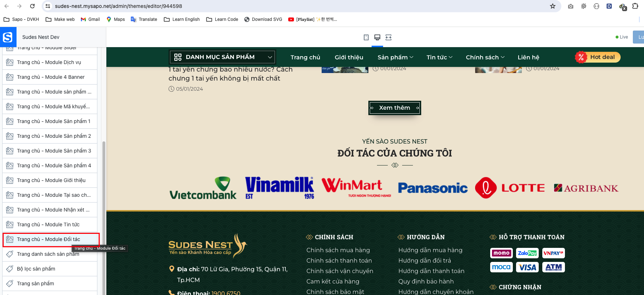Open Trang chủ - Module Mã khuyến mãi
The width and height of the screenshot is (644, 295).
(50, 106)
